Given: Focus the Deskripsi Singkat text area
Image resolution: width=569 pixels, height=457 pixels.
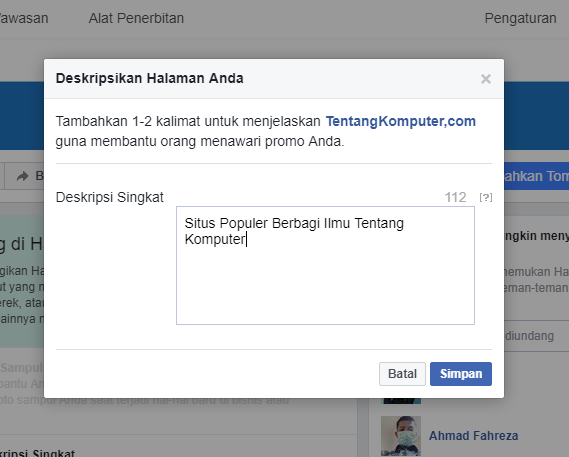Looking at the screenshot, I should [x=325, y=265].
